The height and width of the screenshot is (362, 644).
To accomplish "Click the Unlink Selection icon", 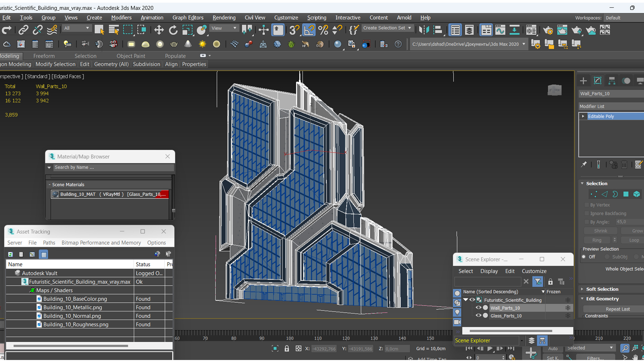I will tap(38, 30).
